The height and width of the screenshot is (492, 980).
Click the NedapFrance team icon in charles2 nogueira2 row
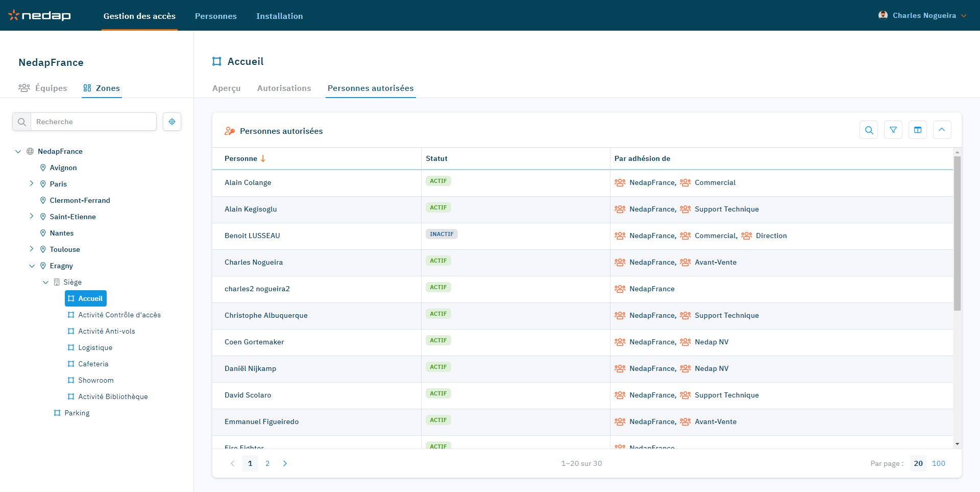click(620, 289)
